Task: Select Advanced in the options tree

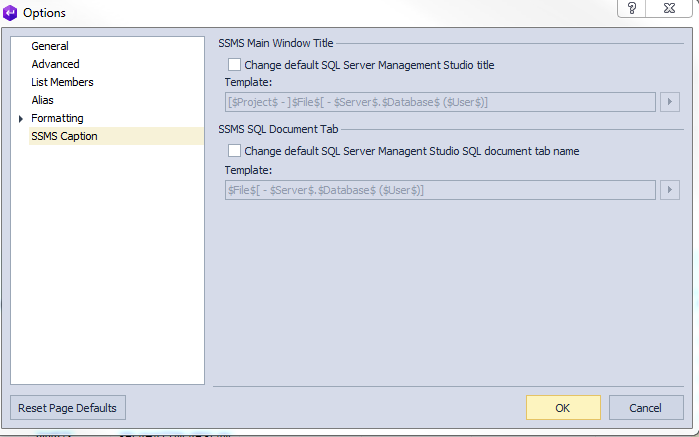Action: [x=55, y=64]
